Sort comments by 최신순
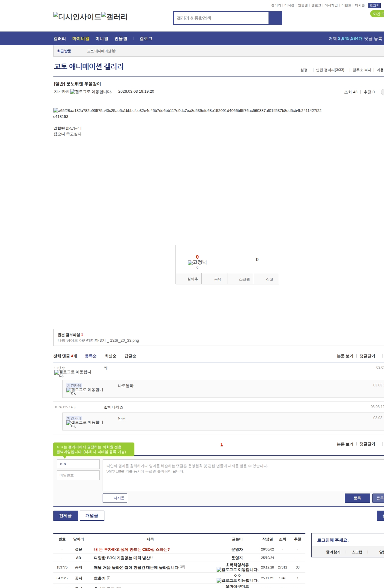 110,356
